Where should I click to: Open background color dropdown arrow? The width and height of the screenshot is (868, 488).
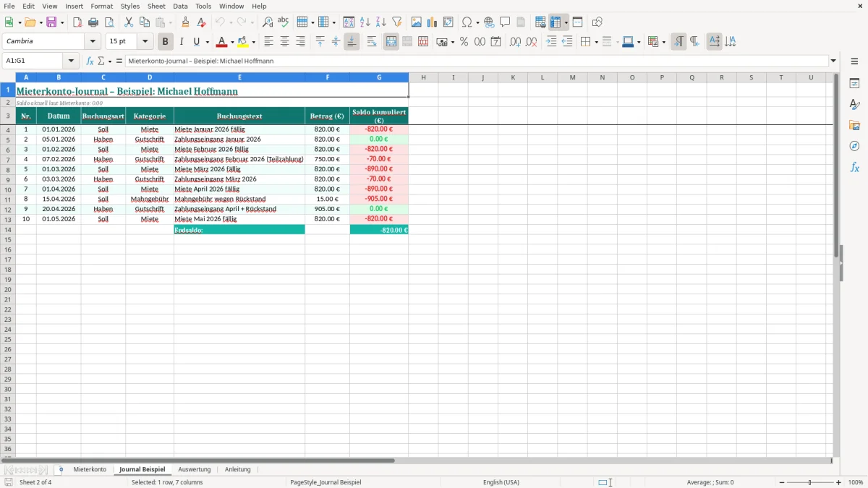coord(254,42)
